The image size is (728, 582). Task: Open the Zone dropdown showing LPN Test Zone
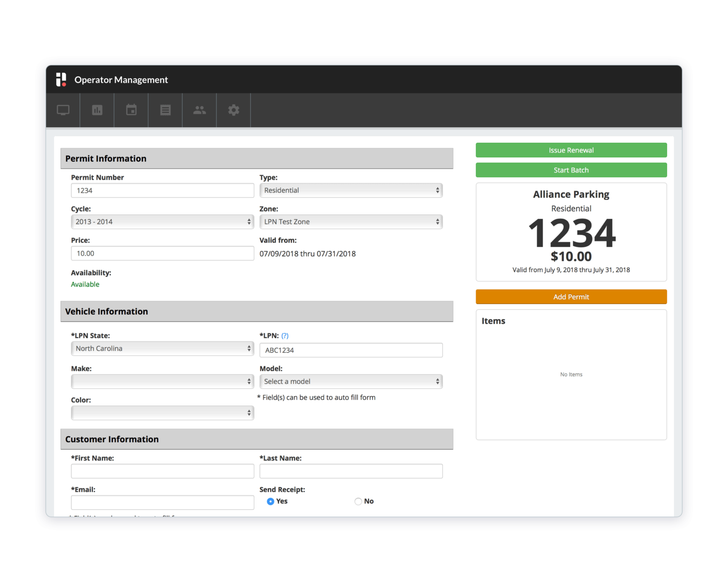(350, 221)
